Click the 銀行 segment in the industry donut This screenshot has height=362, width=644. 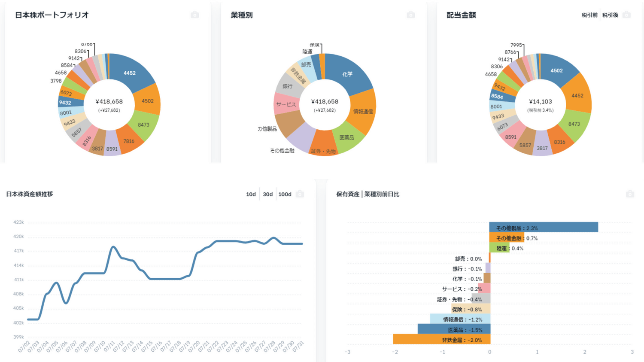(x=288, y=86)
